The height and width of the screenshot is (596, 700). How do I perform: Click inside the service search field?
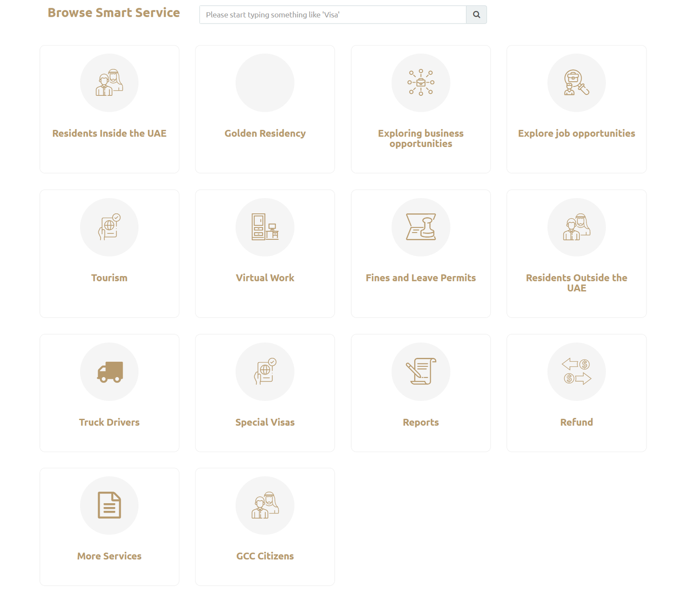click(x=332, y=14)
